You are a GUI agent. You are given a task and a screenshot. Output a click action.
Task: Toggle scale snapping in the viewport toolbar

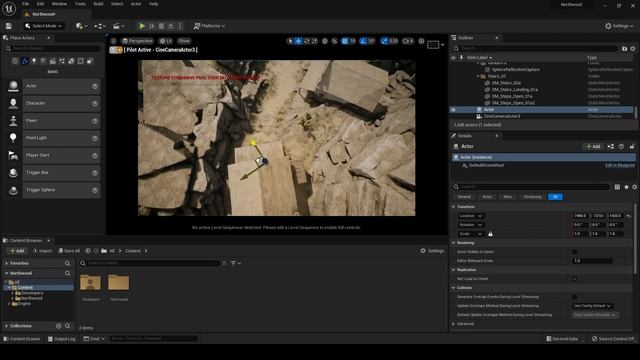pyautogui.click(x=384, y=41)
